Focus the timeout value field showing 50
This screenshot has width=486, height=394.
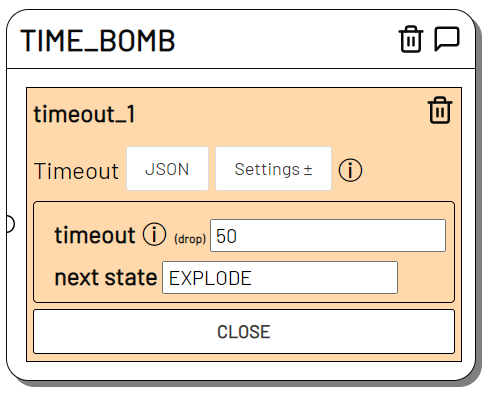click(328, 235)
